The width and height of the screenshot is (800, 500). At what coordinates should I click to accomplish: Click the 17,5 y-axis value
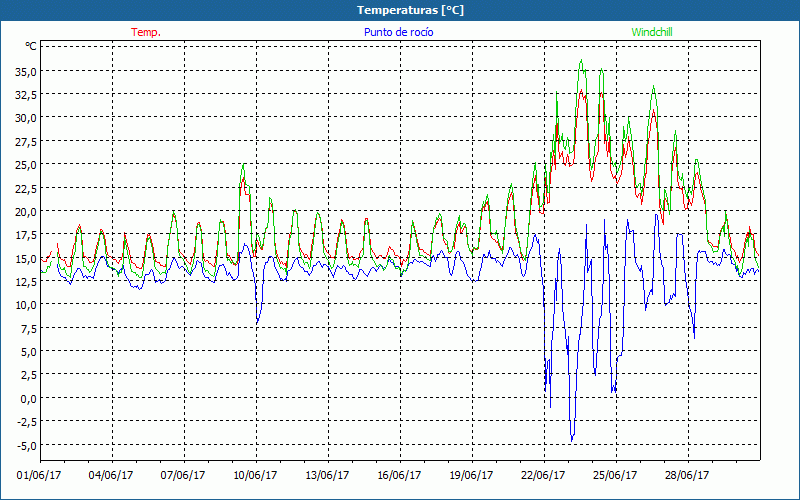point(26,235)
